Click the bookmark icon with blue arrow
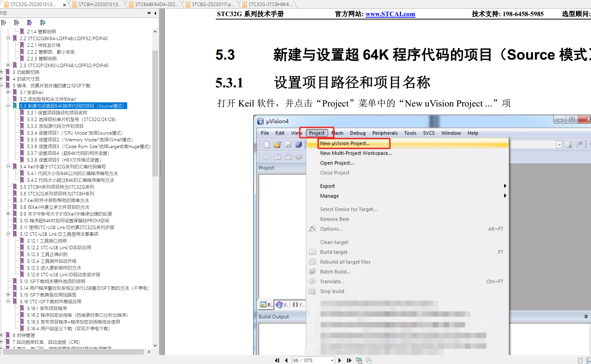Viewport: 591px width, 364px height. coord(30,23)
